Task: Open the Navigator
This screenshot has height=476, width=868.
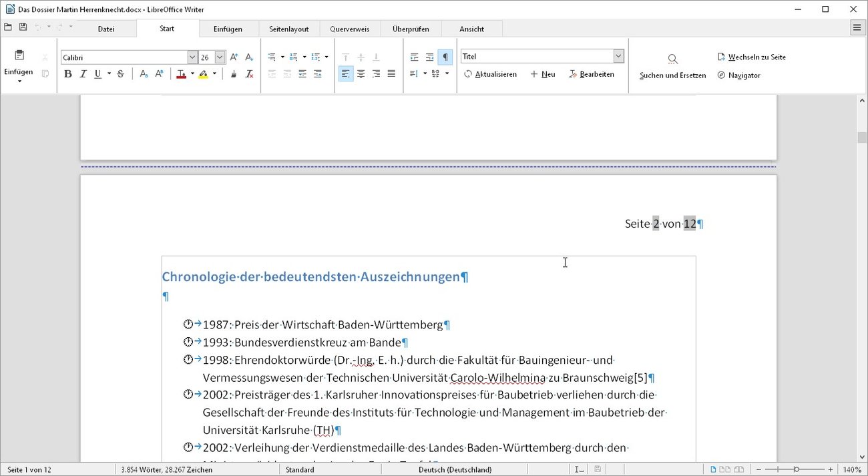Action: (739, 75)
